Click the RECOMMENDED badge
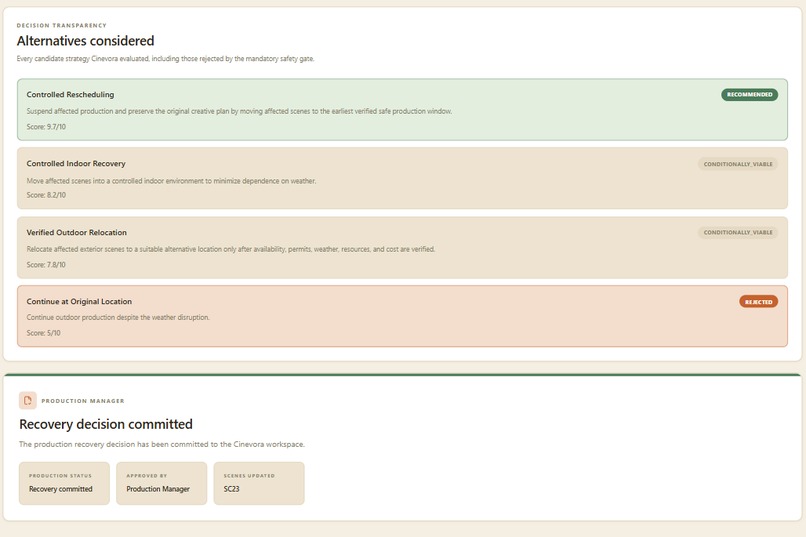The height and width of the screenshot is (537, 806). click(x=749, y=95)
